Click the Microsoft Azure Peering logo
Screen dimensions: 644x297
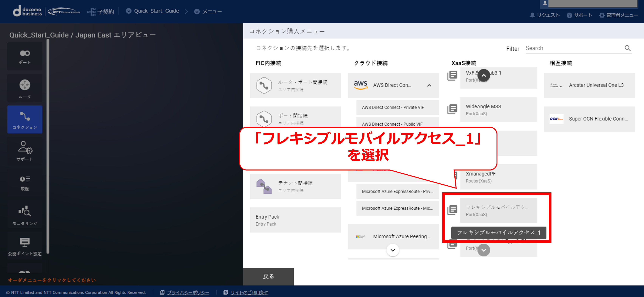[361, 237]
